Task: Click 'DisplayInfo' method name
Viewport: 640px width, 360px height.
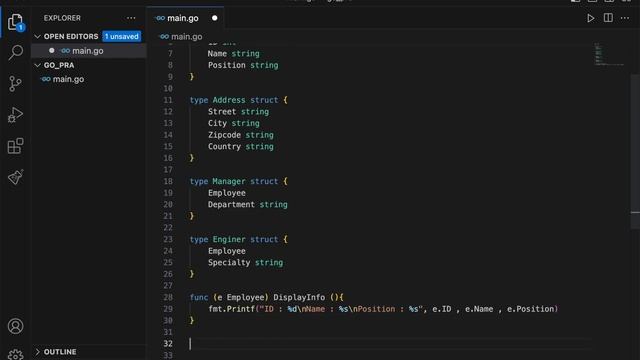Action: pyautogui.click(x=299, y=297)
